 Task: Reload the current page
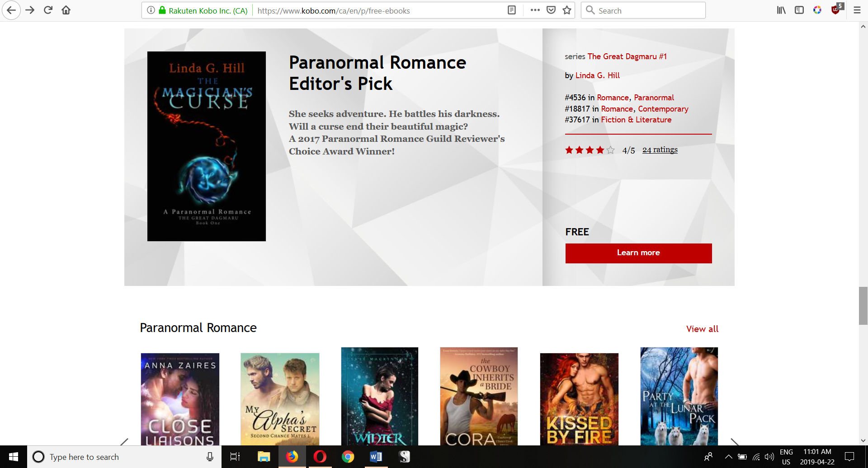(48, 10)
